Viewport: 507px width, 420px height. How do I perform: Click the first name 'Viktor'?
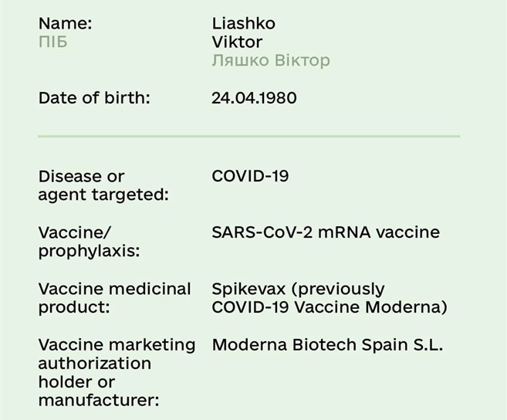[x=237, y=42]
